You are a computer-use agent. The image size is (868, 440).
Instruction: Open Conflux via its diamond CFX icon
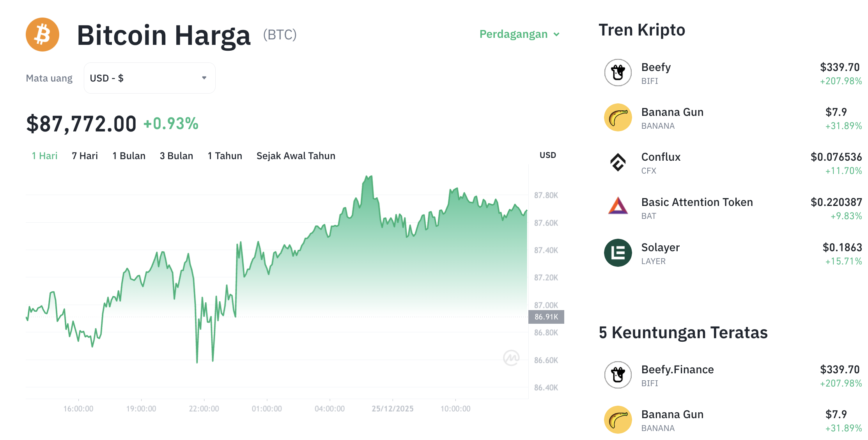pos(617,163)
